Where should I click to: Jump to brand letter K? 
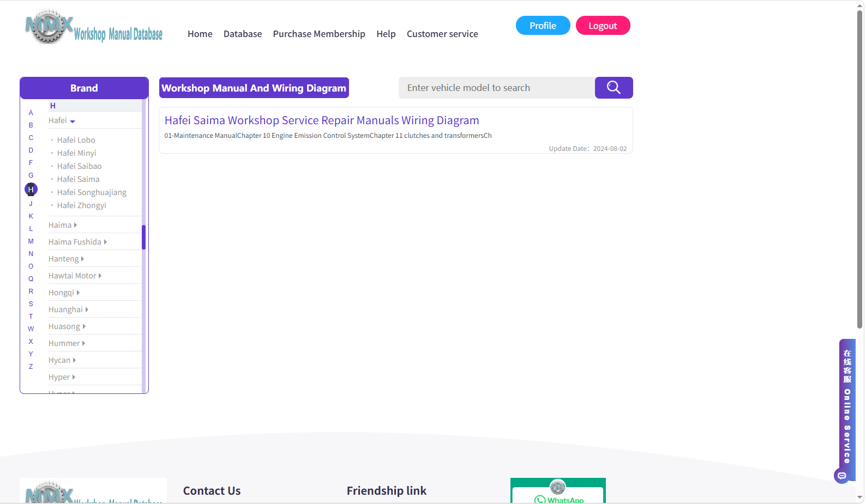tap(31, 216)
